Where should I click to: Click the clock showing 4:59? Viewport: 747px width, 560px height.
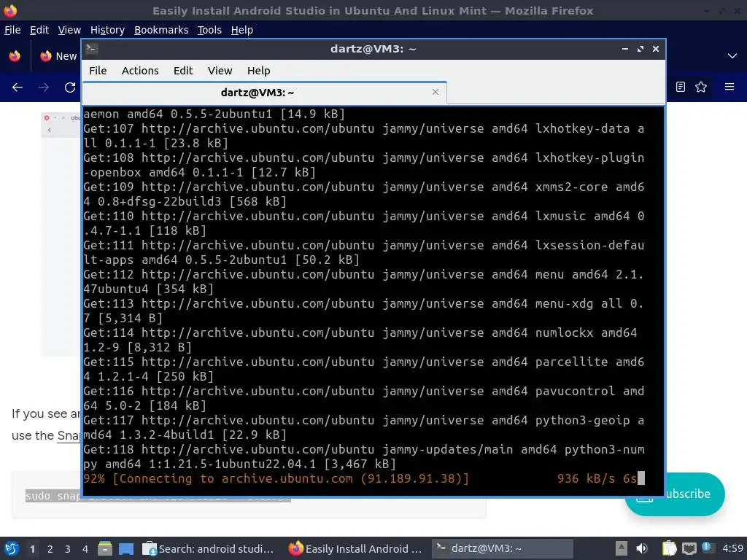coord(732,548)
